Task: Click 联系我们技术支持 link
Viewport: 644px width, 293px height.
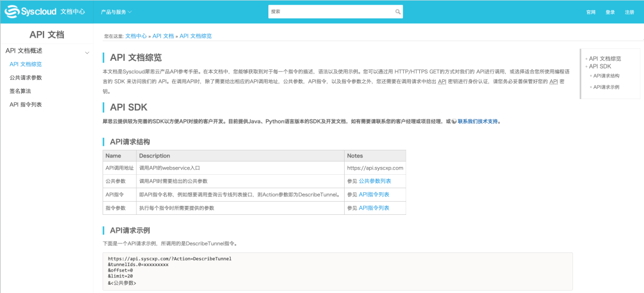Action: tap(479, 121)
